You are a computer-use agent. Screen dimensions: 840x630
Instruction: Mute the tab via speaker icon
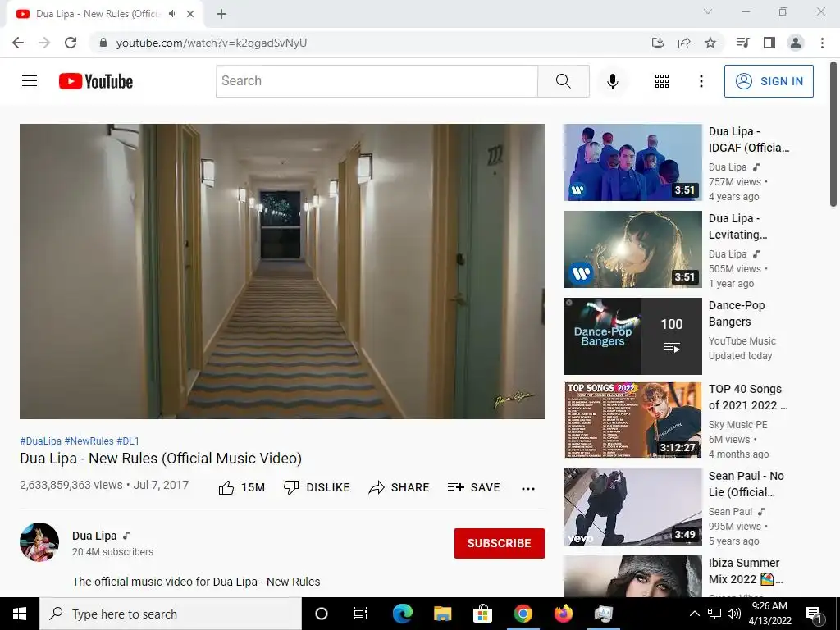[172, 14]
